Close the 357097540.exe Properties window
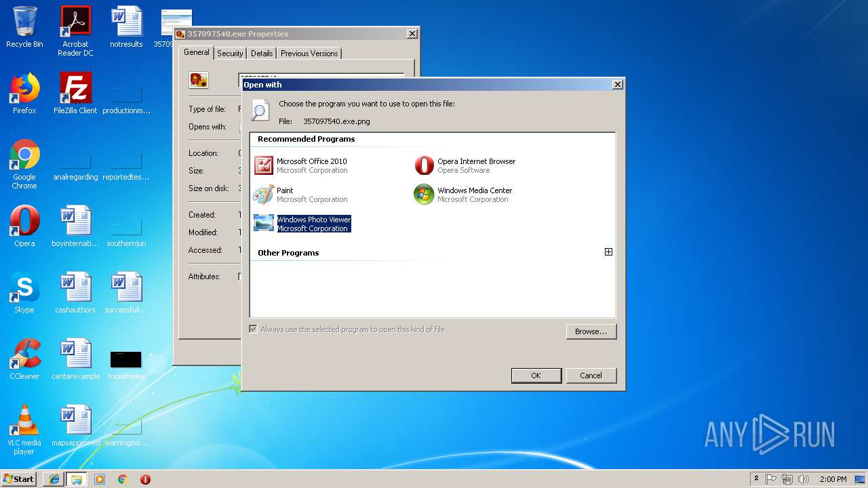868x488 pixels. click(412, 34)
